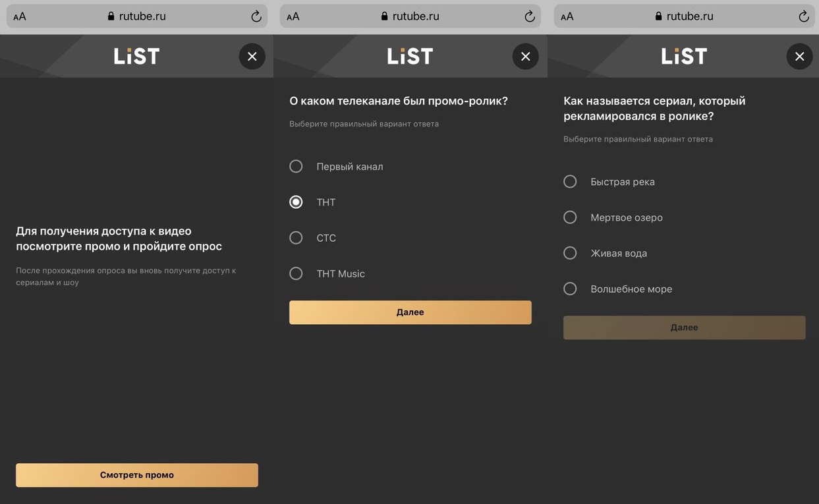Click the LiST logo in the middle screen
Screen dimensions: 819x504
410,56
